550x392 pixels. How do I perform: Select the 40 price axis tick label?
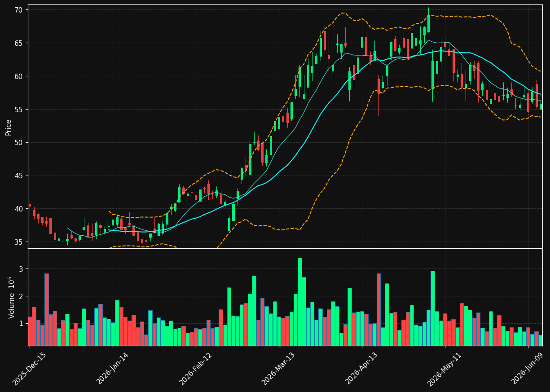click(19, 209)
